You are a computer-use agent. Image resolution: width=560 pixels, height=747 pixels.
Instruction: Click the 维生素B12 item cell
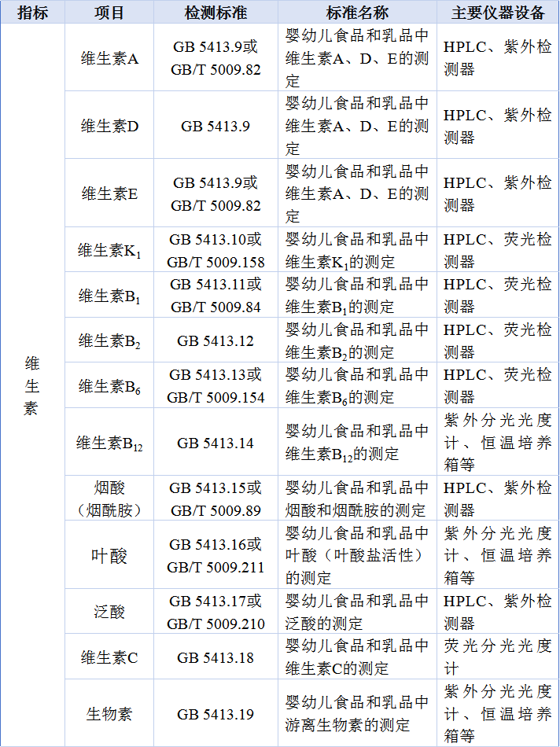click(x=109, y=442)
